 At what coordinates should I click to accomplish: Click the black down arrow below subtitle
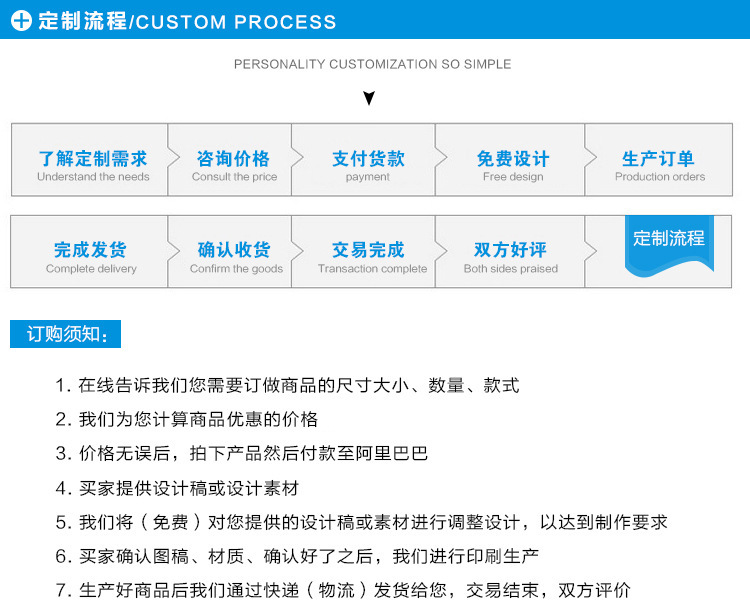pos(369,98)
